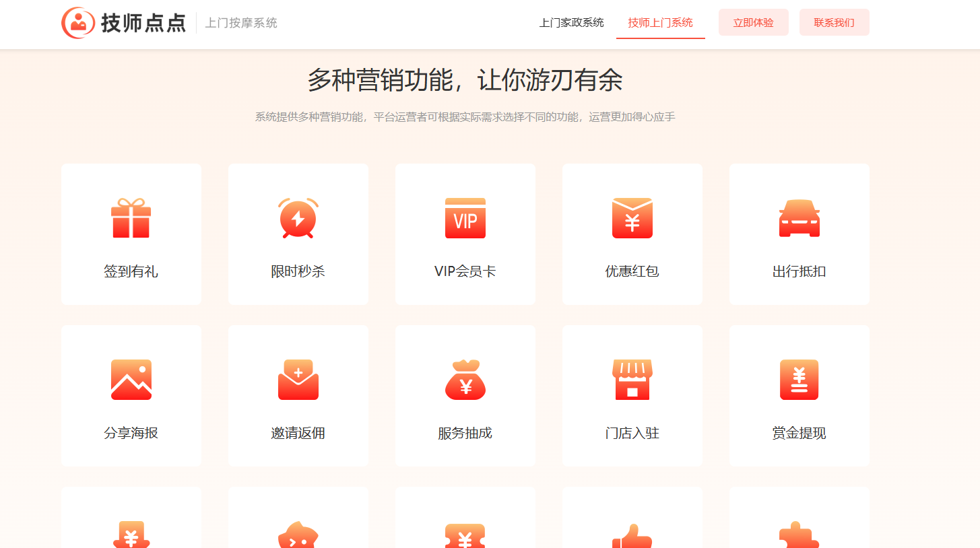Image resolution: width=980 pixels, height=548 pixels.
Task: Click the yen receipt 赏金提现 icon
Action: [799, 380]
